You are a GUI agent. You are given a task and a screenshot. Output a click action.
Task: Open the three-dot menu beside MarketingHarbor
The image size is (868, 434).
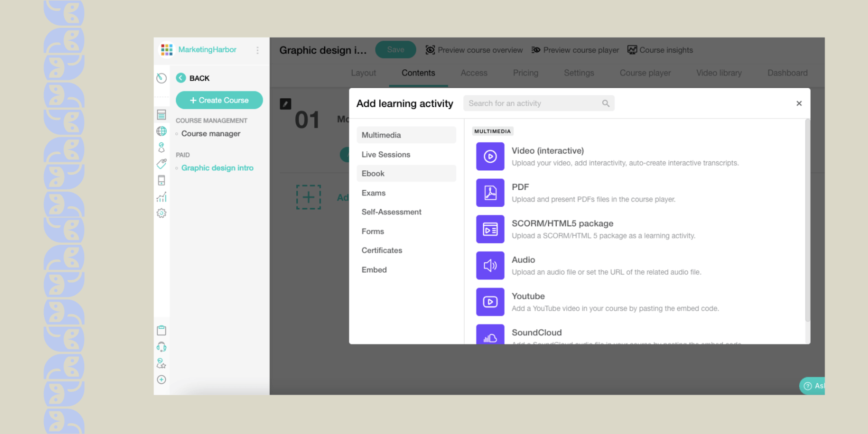[257, 50]
